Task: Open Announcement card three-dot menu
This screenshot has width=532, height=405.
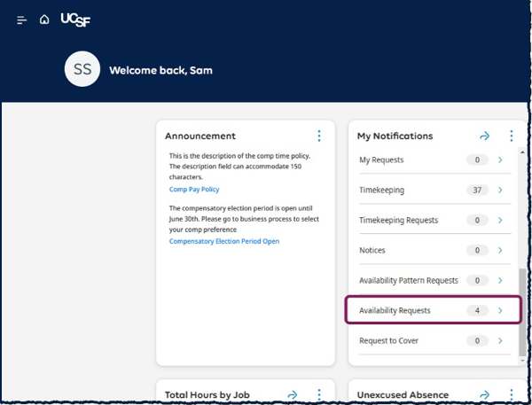Action: pyautogui.click(x=319, y=136)
